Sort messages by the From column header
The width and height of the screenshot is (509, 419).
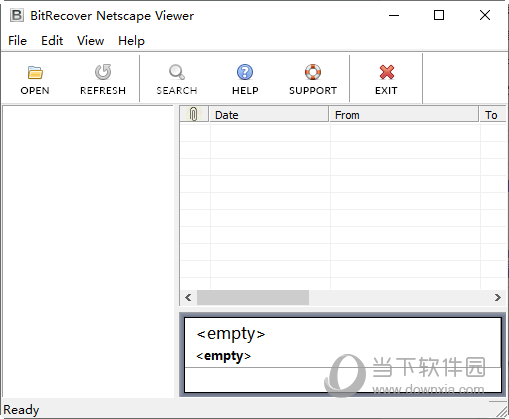pyautogui.click(x=404, y=114)
